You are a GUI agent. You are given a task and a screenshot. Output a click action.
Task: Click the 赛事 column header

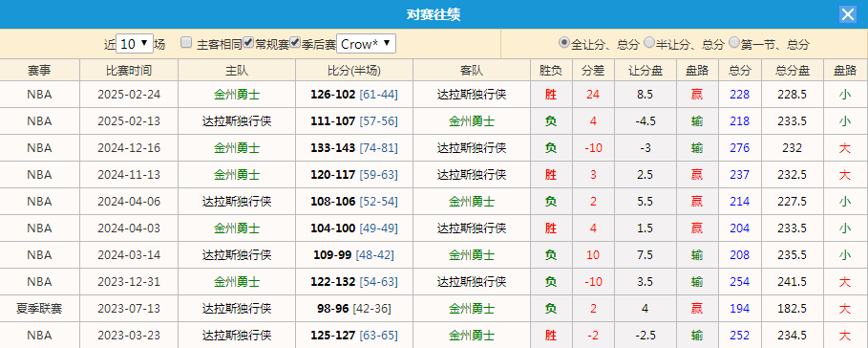[40, 71]
